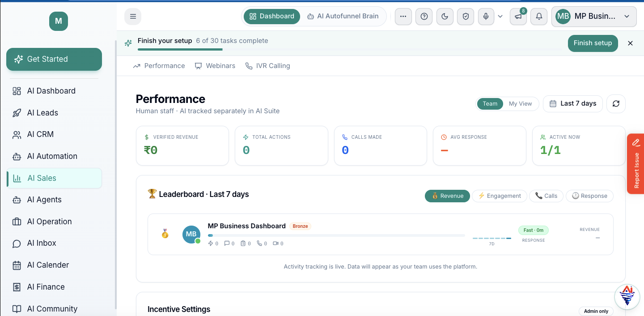Viewport: 644px width, 316px height.
Task: Click the sparkle icon in the setup banner
Action: (128, 43)
